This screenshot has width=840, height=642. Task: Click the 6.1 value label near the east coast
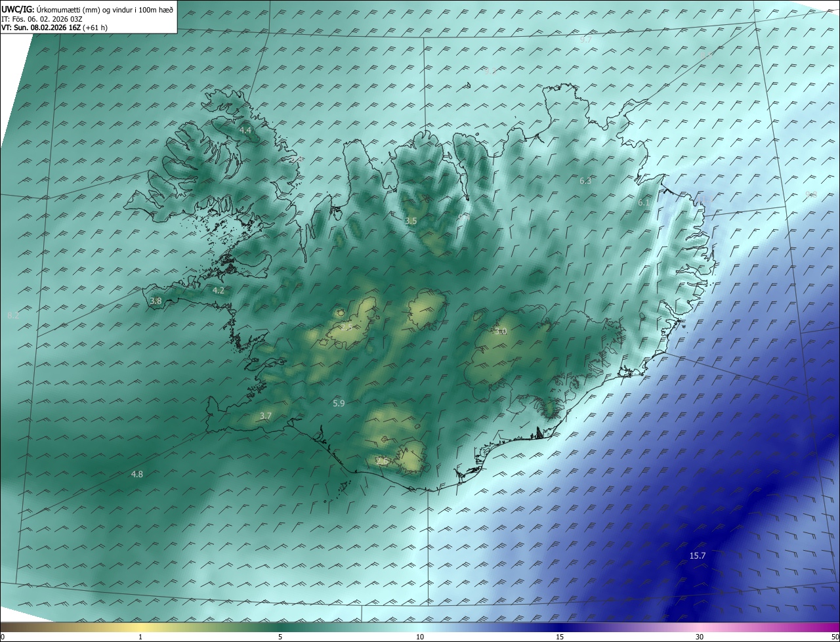tap(644, 203)
